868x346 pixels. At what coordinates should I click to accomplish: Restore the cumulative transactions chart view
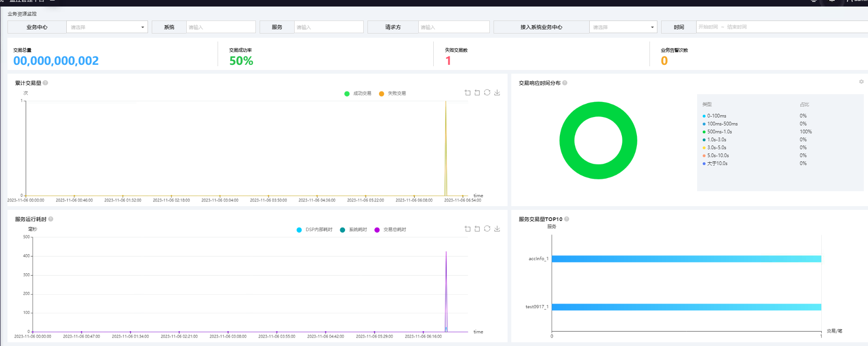point(487,92)
